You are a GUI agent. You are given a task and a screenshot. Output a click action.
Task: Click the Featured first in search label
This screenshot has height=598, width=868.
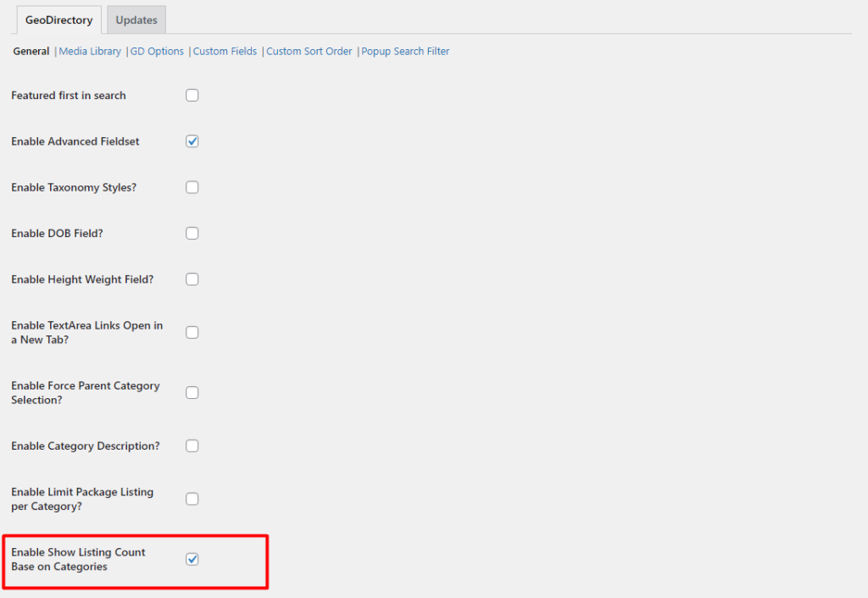[x=68, y=95]
